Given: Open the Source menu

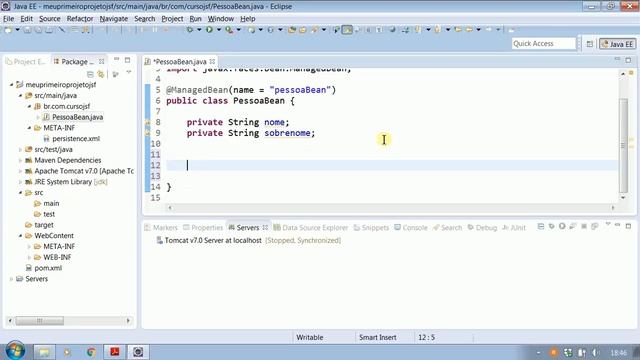Looking at the screenshot, I should pos(50,19).
